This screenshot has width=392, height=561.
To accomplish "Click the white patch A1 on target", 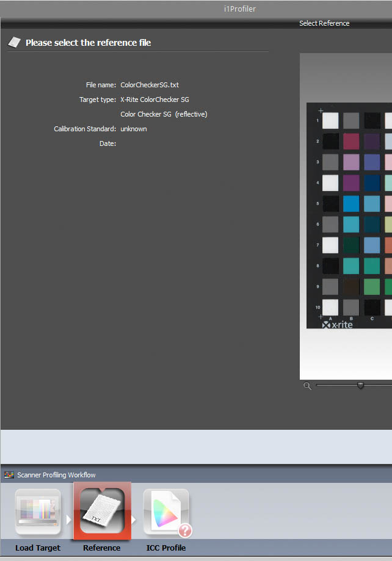I will click(x=330, y=121).
